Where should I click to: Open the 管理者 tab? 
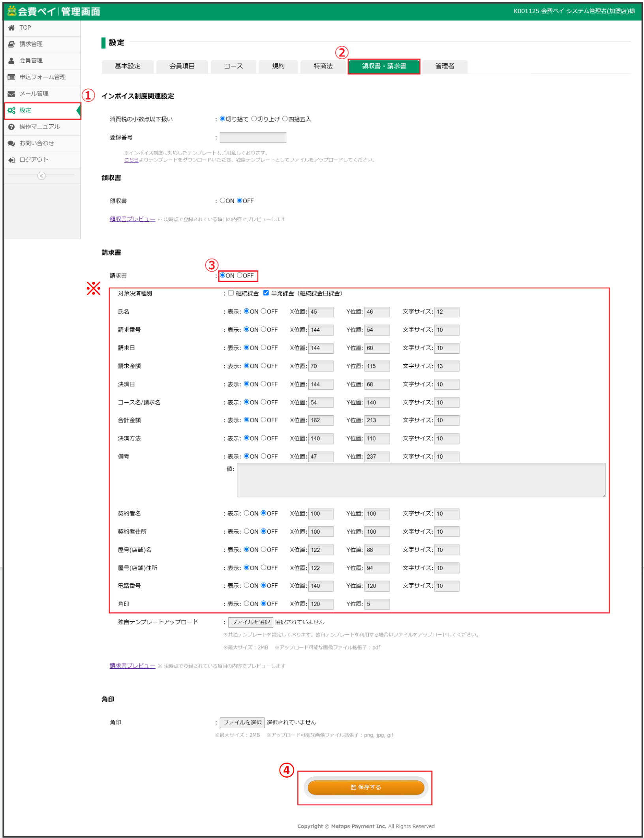point(445,66)
